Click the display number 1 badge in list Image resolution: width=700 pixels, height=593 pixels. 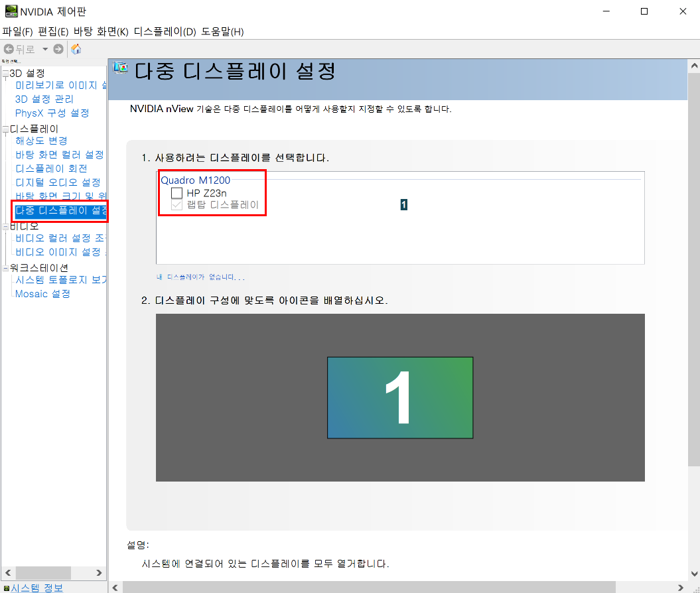click(x=403, y=204)
